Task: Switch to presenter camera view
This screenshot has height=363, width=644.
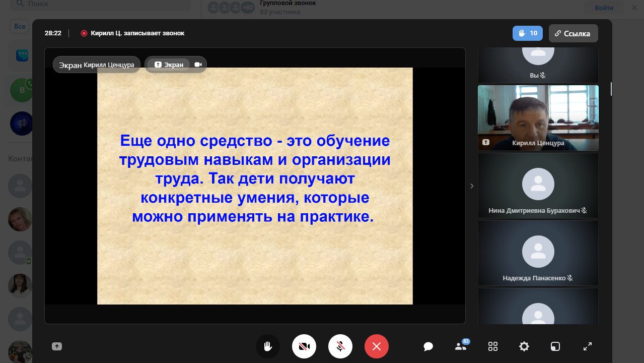Action: point(198,65)
